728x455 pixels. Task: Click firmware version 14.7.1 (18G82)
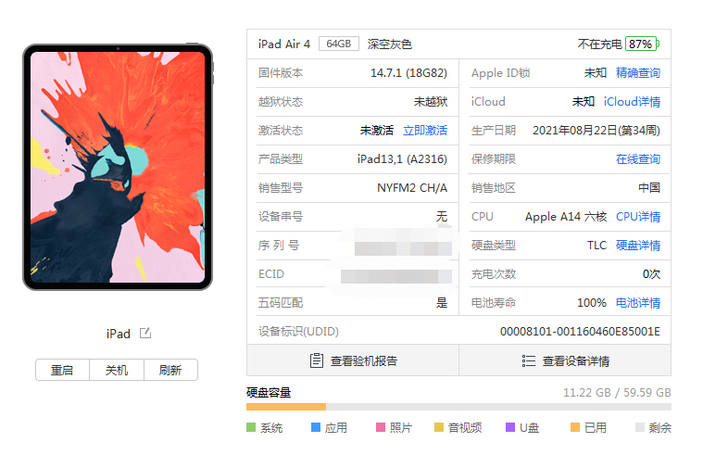click(409, 73)
